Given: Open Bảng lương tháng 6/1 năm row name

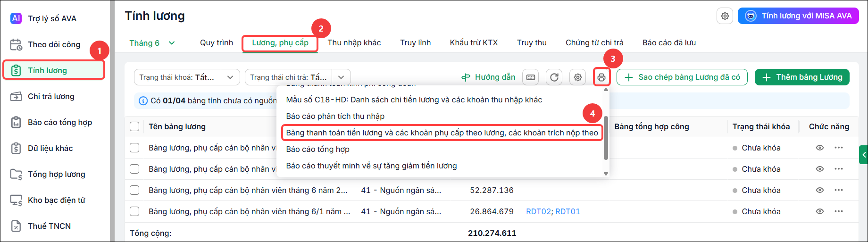Looking at the screenshot, I should coord(249,211).
